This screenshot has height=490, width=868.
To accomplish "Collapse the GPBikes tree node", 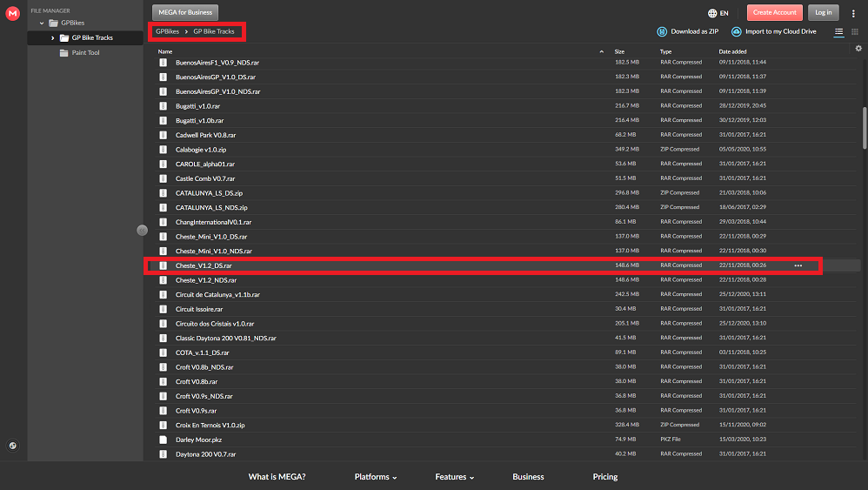I will coord(42,23).
